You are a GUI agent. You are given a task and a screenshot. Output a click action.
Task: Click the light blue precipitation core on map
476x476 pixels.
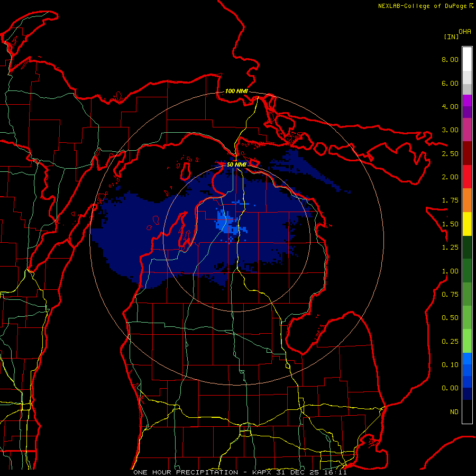(x=228, y=224)
